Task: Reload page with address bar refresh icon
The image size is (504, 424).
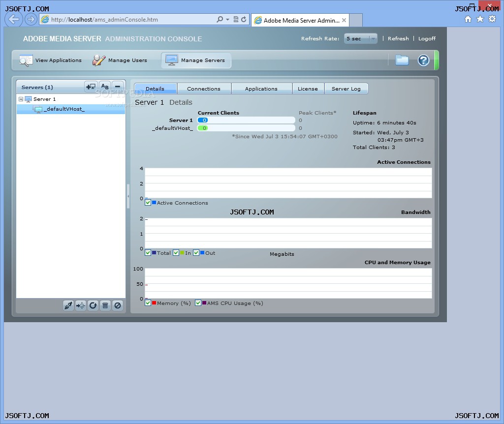Action: point(244,19)
